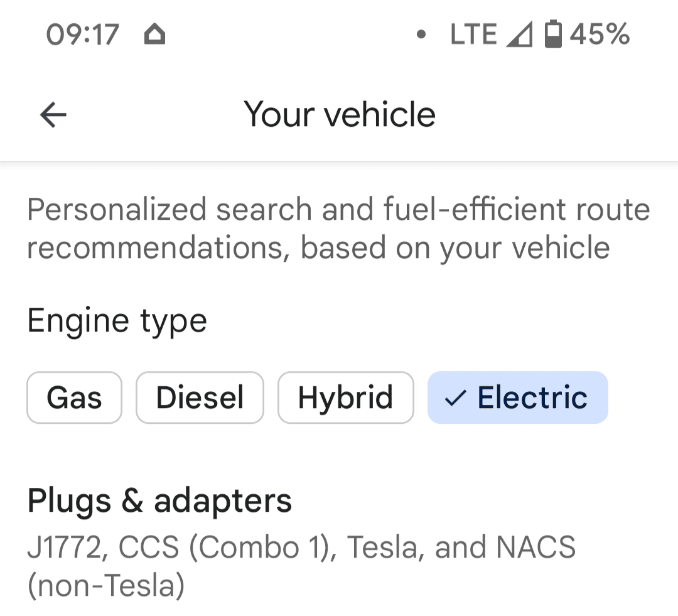678x616 pixels.
Task: Click the Your vehicle page title
Action: pos(340,115)
